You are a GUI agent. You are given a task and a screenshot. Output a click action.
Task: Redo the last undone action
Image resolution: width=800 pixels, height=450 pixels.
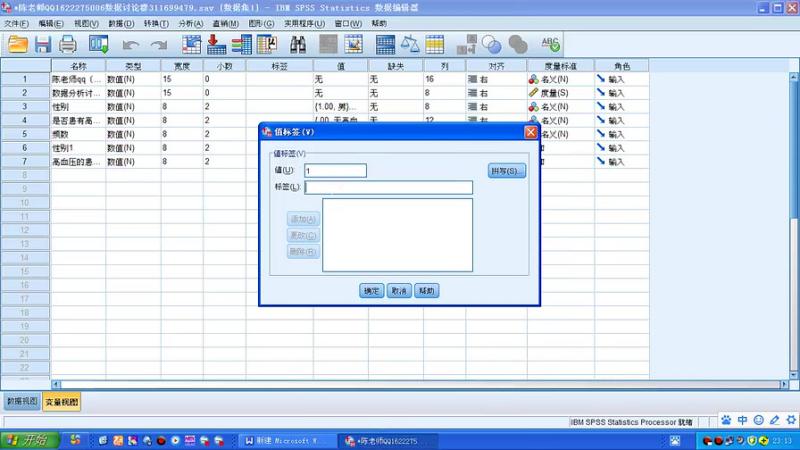tap(159, 45)
